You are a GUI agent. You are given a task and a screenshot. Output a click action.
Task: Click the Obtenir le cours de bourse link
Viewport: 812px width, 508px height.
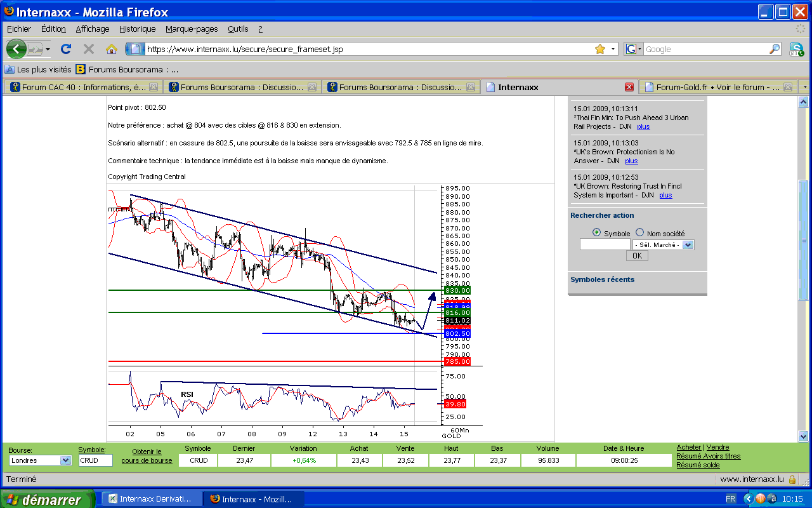[147, 456]
